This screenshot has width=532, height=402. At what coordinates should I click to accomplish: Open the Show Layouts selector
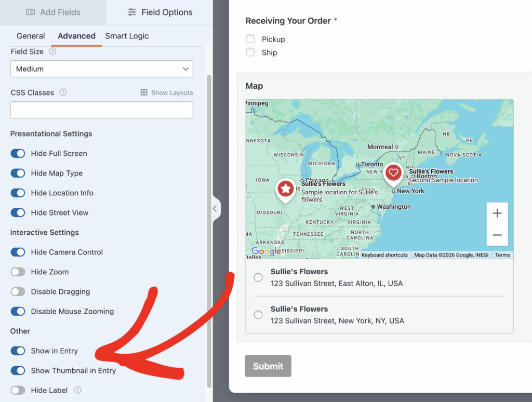click(167, 92)
